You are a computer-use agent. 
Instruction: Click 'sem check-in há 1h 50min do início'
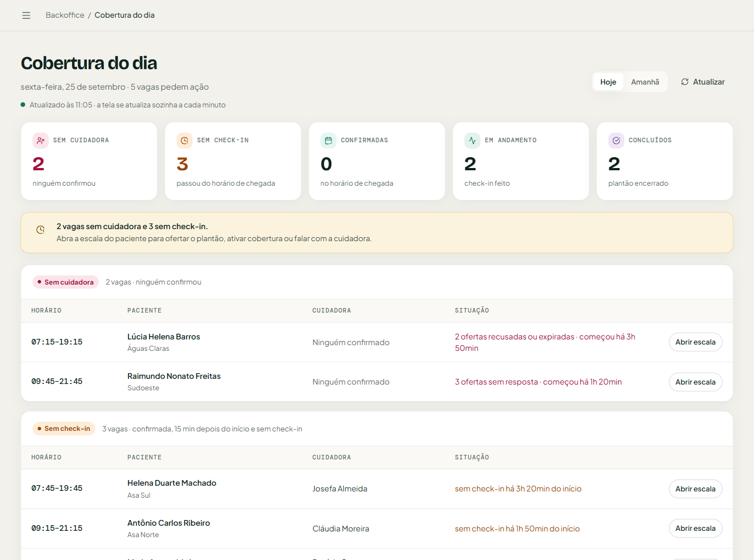(518, 529)
